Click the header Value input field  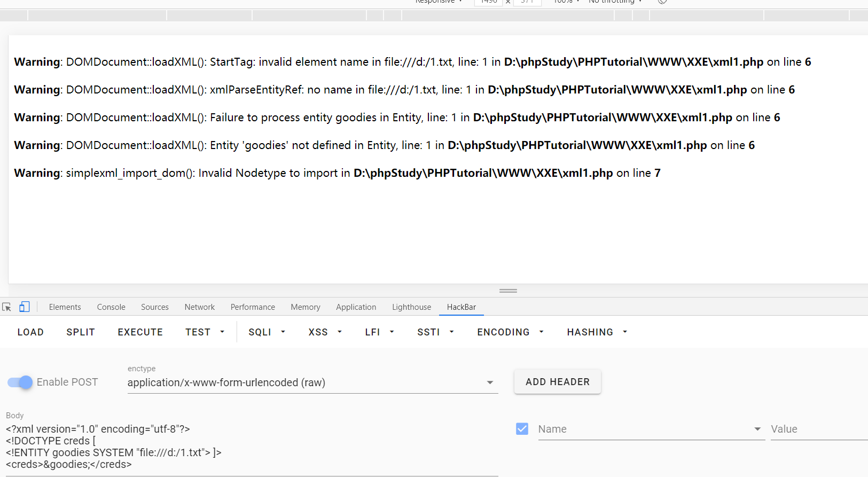tap(819, 429)
